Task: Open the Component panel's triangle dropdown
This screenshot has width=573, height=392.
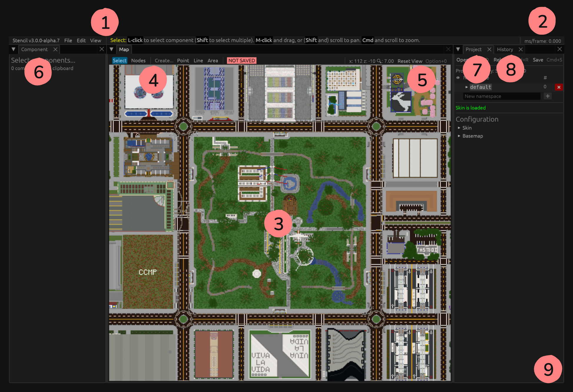Action: click(x=14, y=49)
